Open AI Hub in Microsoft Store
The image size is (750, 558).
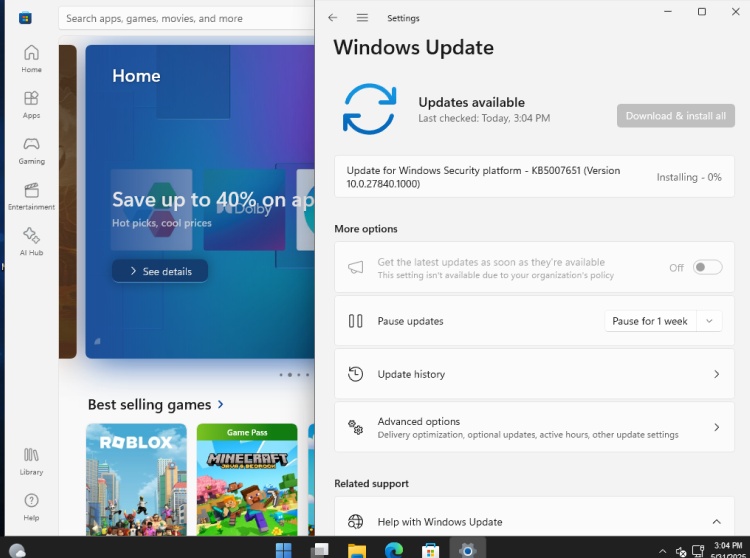[31, 242]
